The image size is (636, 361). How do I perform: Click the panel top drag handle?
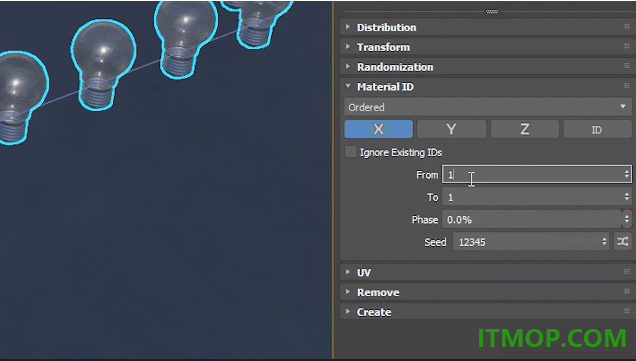pyautogui.click(x=492, y=11)
